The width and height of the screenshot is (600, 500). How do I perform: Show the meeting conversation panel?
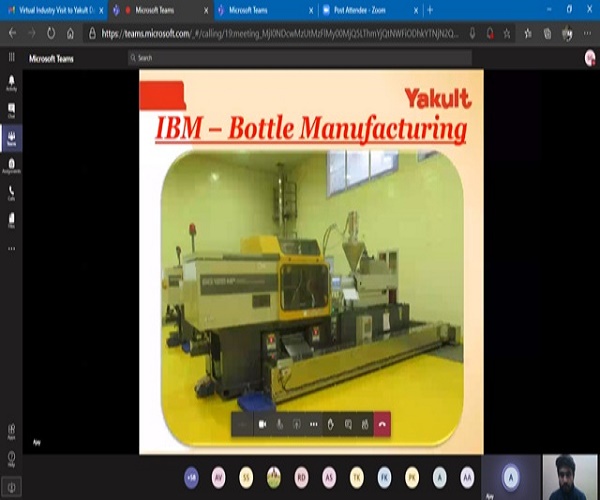(x=348, y=424)
